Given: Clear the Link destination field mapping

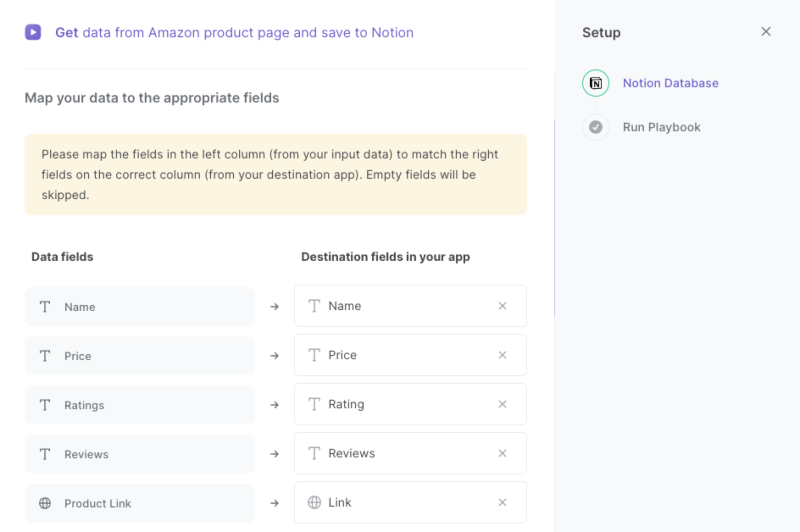Looking at the screenshot, I should coord(502,502).
